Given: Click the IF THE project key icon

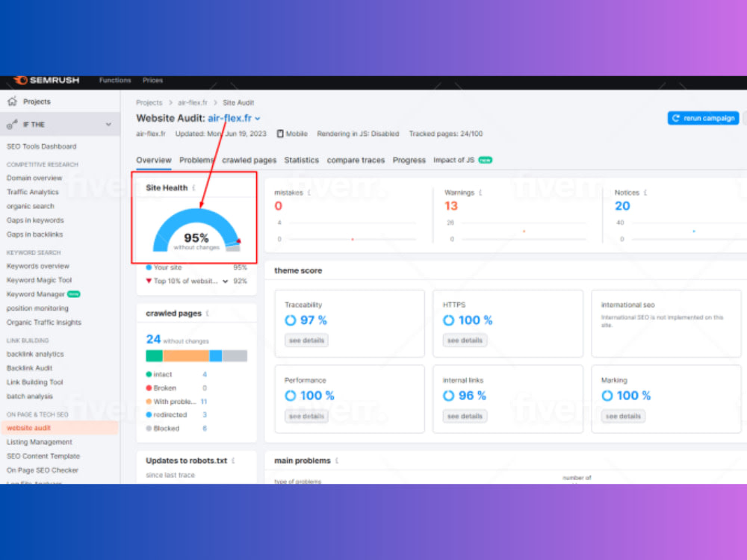Looking at the screenshot, I should tap(12, 124).
